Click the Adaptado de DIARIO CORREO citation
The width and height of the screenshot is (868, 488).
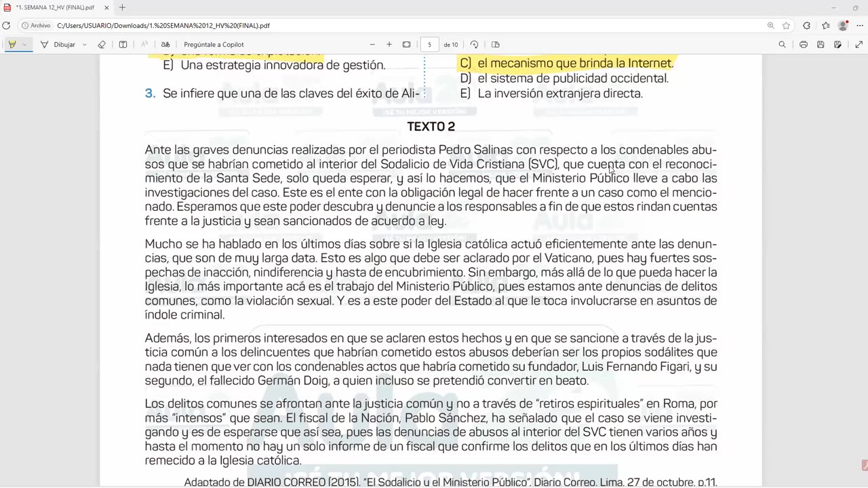coord(450,482)
